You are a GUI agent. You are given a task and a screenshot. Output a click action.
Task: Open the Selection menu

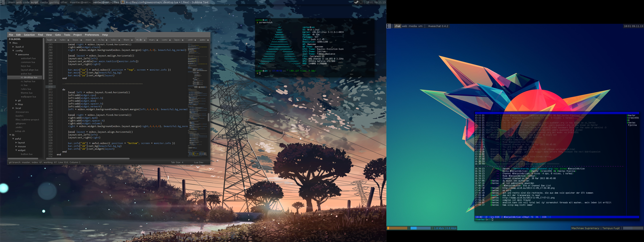[x=29, y=35]
